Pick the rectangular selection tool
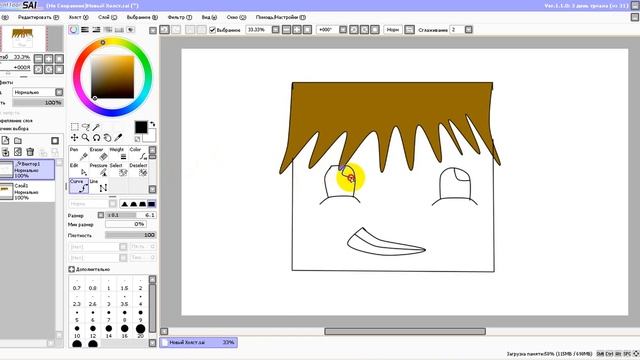The width and height of the screenshot is (640, 360). pyautogui.click(x=75, y=127)
